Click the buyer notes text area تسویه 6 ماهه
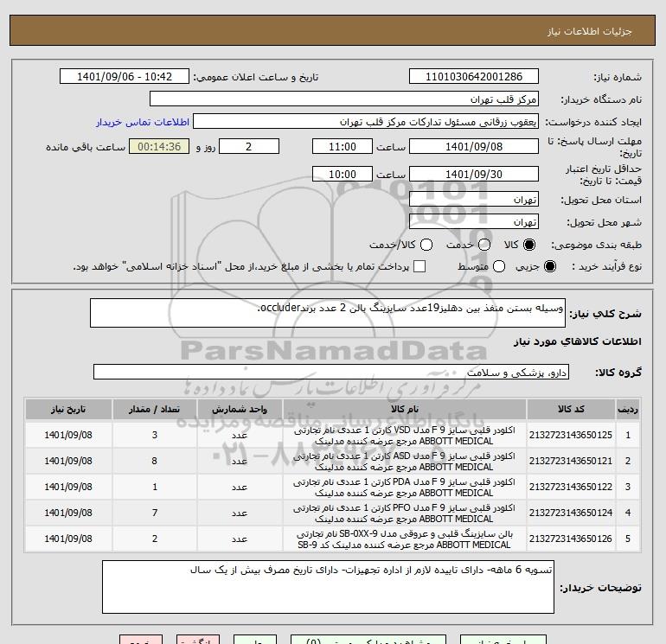This screenshot has height=644, width=666. click(x=328, y=587)
